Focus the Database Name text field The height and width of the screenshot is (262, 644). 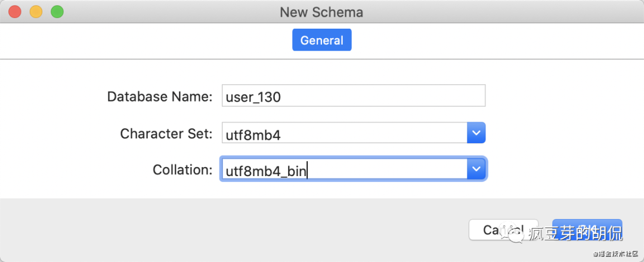pos(353,96)
